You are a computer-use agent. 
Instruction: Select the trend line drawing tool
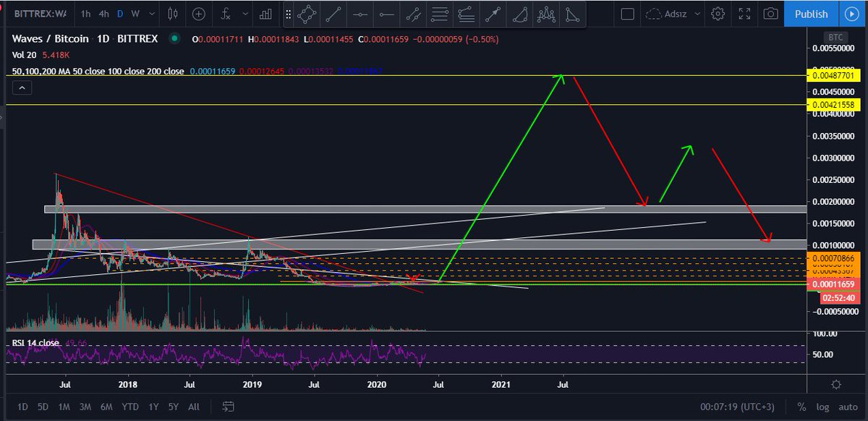pyautogui.click(x=334, y=14)
